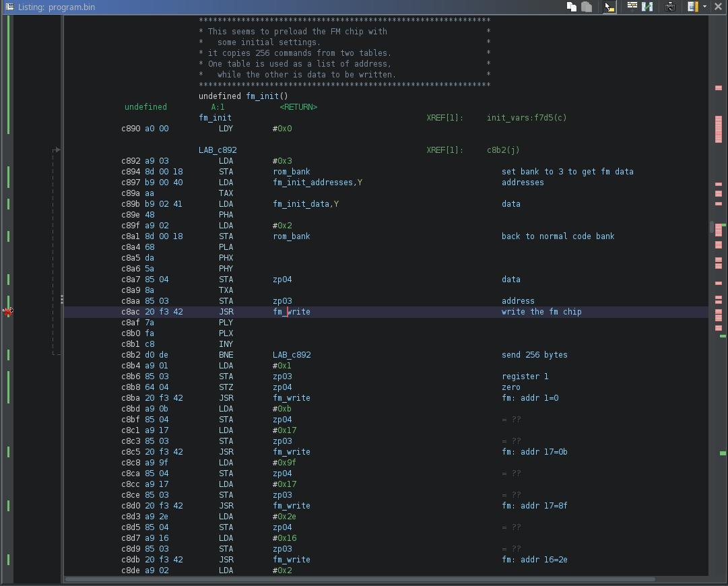The width and height of the screenshot is (728, 586).
Task: Take a snapshot with the camera icon
Action: (670, 7)
